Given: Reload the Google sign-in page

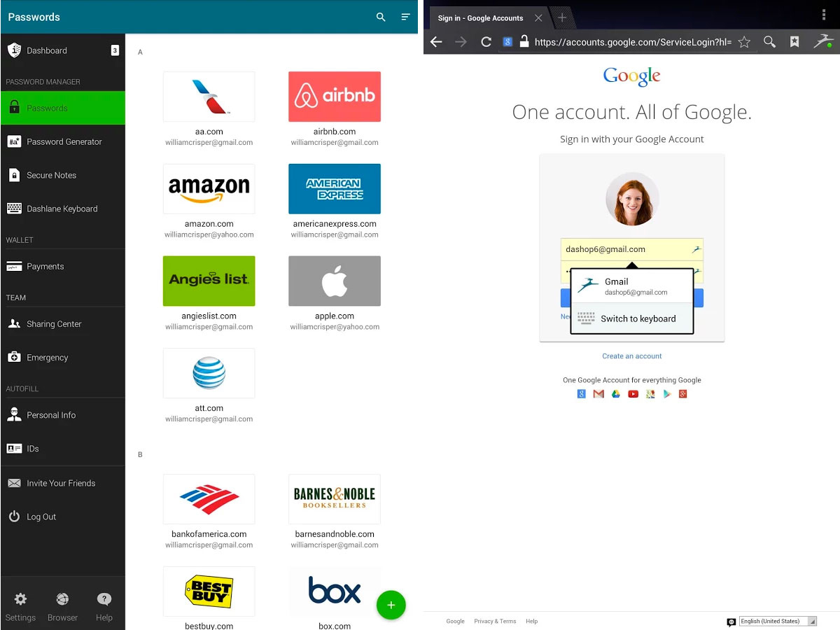Looking at the screenshot, I should click(x=486, y=42).
